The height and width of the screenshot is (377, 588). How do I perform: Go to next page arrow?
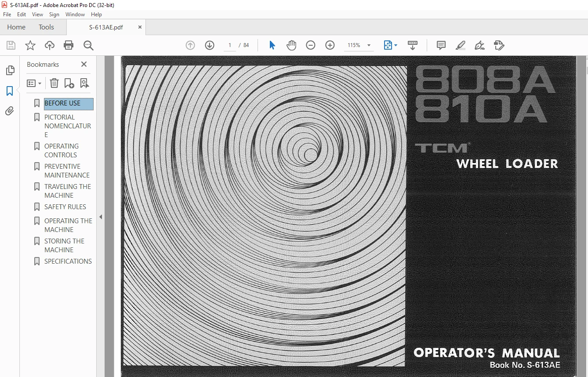(x=210, y=45)
